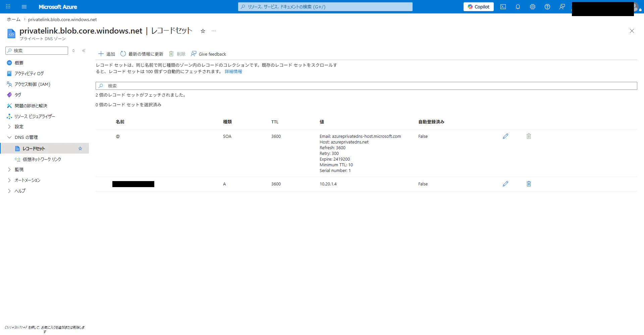Click the Microsoft Azure home logo text
Viewport: 644px width, 335px height.
pos(58,7)
